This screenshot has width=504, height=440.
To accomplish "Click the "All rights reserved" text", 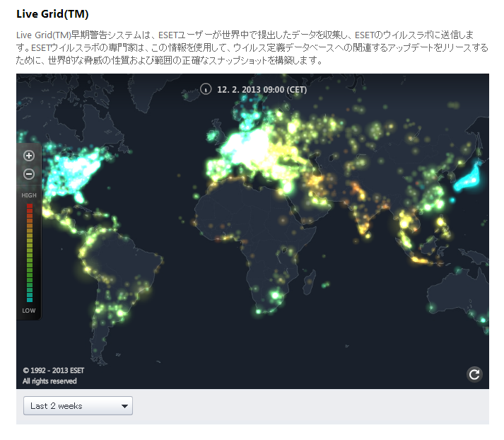I will (x=49, y=381).
